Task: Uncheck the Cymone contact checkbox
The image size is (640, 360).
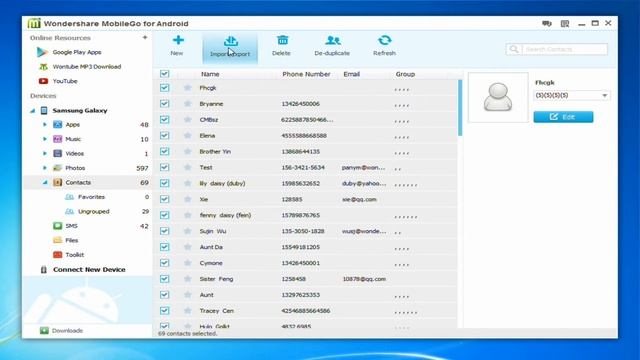Action: pos(164,263)
